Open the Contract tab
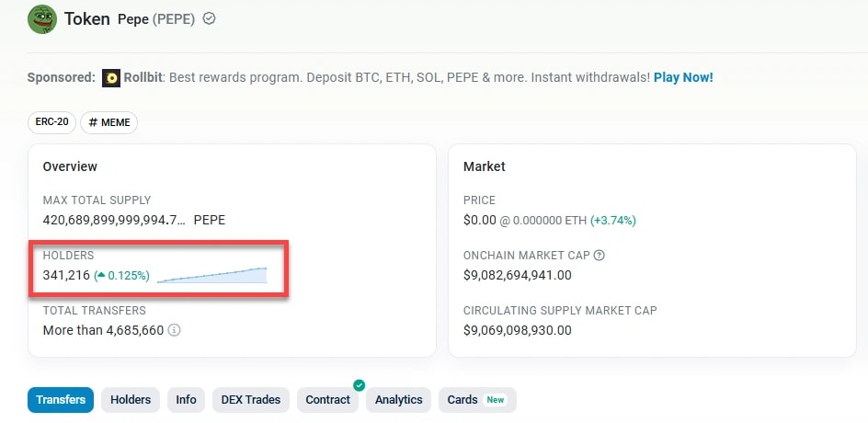Screen dimensions: 868x423 328,400
